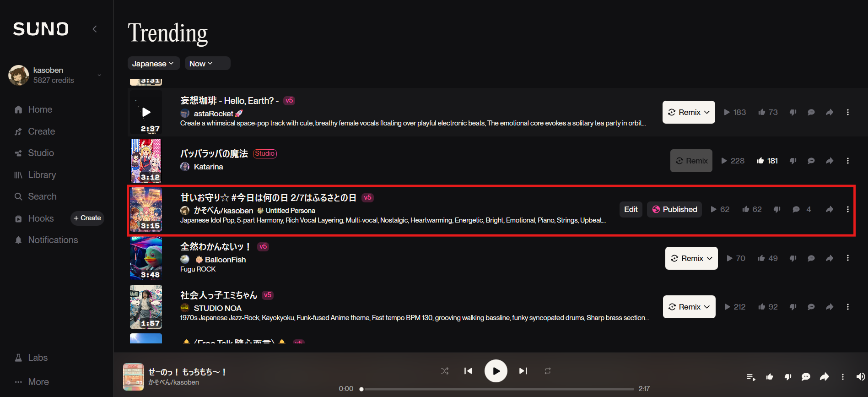Go to Library in the sidebar

[42, 175]
